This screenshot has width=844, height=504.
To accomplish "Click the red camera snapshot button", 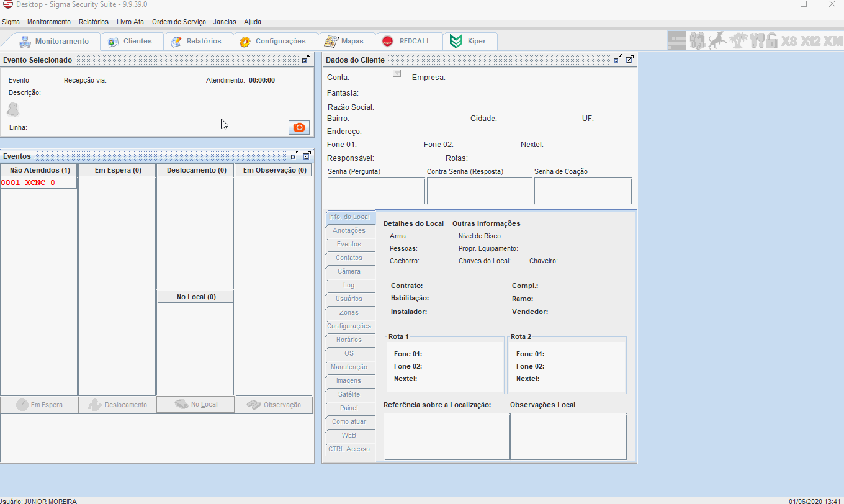I will pyautogui.click(x=299, y=127).
